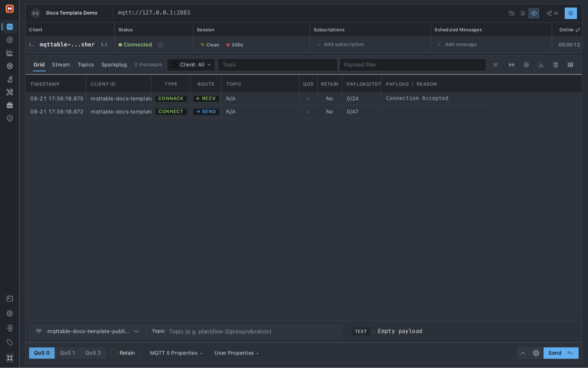Open the shield check sidebar icon
The image size is (588, 368).
pos(10,119)
